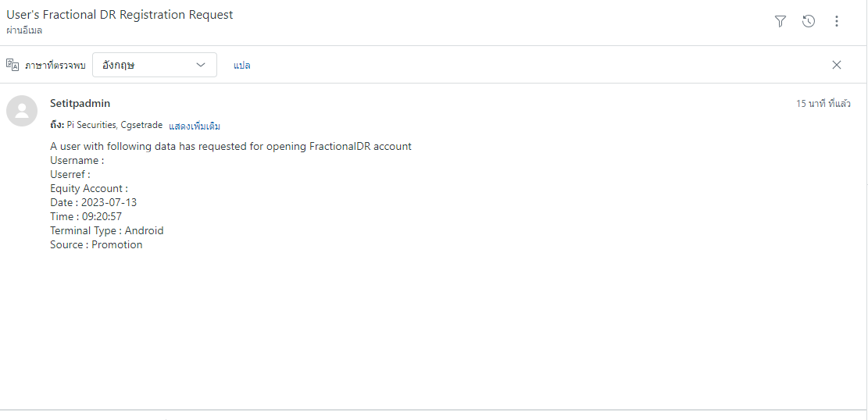868x420 pixels.
Task: Click the translate language icon
Action: point(13,65)
